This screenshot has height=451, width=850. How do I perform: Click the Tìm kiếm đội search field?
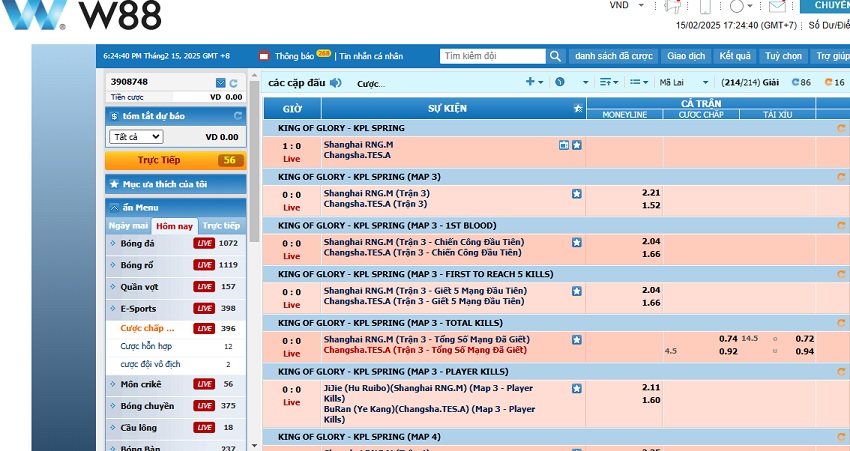pos(492,56)
